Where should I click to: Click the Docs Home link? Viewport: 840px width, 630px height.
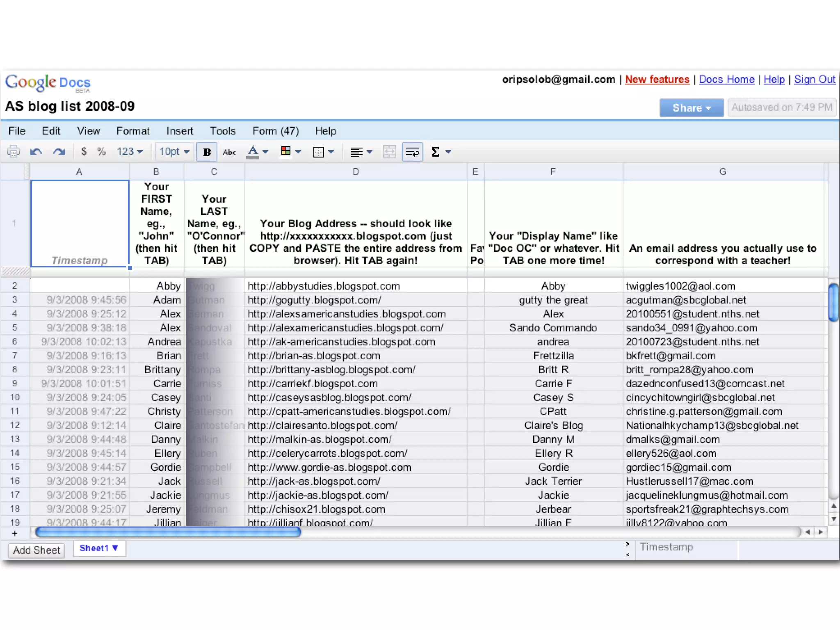(726, 80)
